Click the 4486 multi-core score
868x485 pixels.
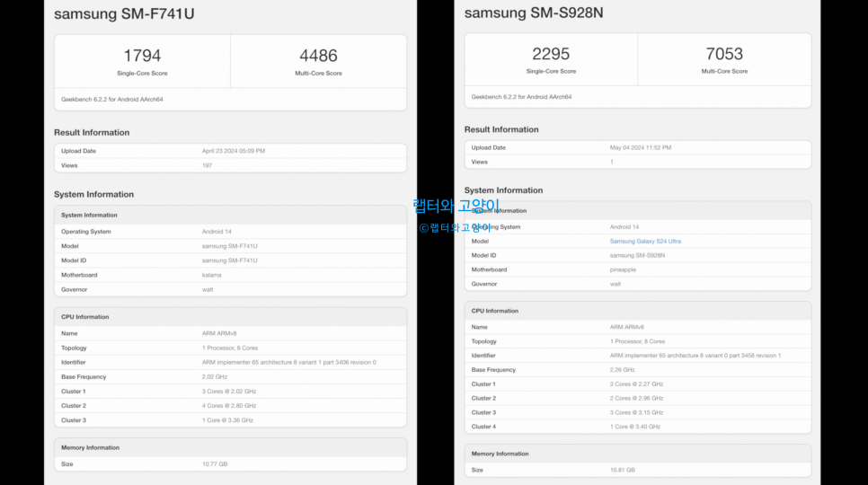[x=318, y=56]
